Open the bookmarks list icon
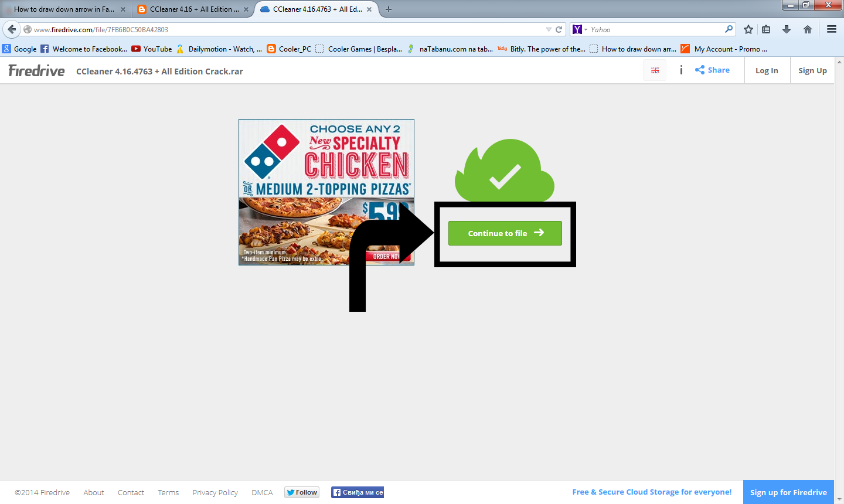 tap(766, 29)
